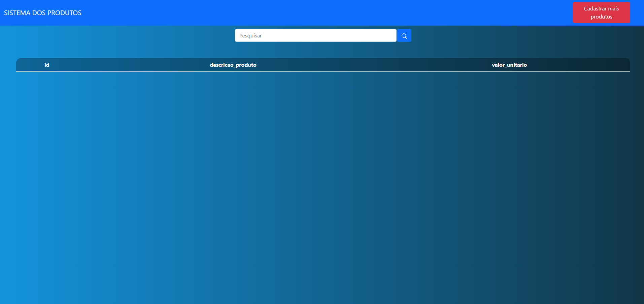
Task: Click the navbar title SISTEMA DOS PRODUTOS
Action: pyautogui.click(x=43, y=13)
